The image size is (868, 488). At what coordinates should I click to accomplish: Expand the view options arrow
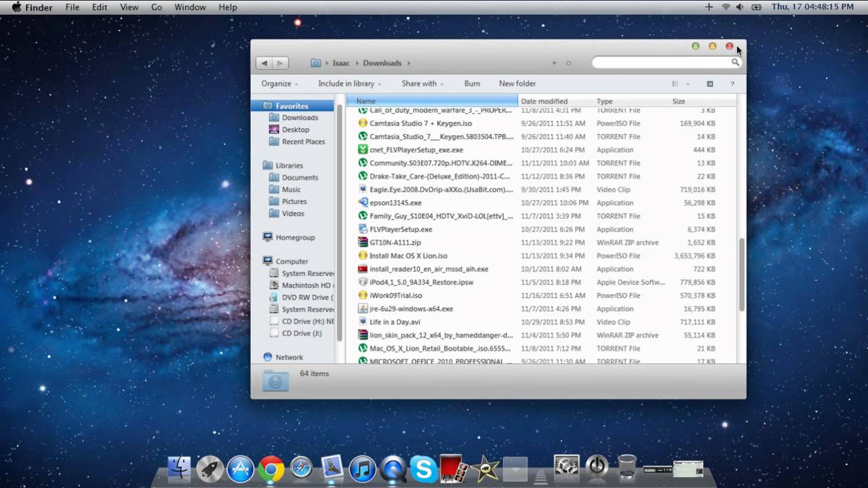pos(688,84)
